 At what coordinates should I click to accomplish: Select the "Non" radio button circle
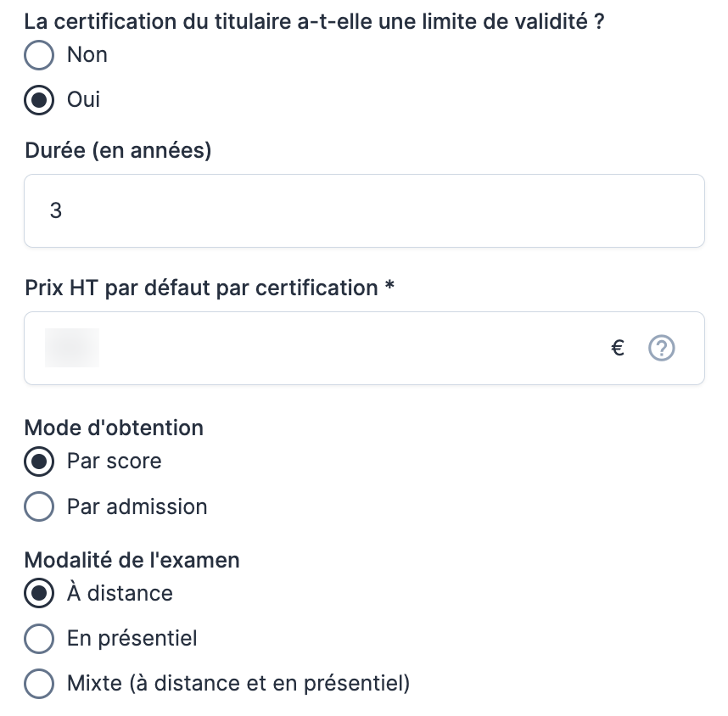(x=39, y=56)
